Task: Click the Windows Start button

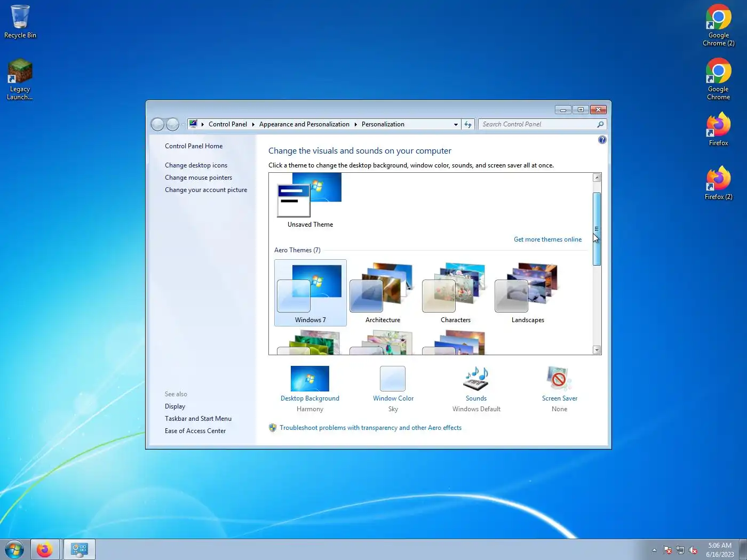Action: [x=14, y=549]
